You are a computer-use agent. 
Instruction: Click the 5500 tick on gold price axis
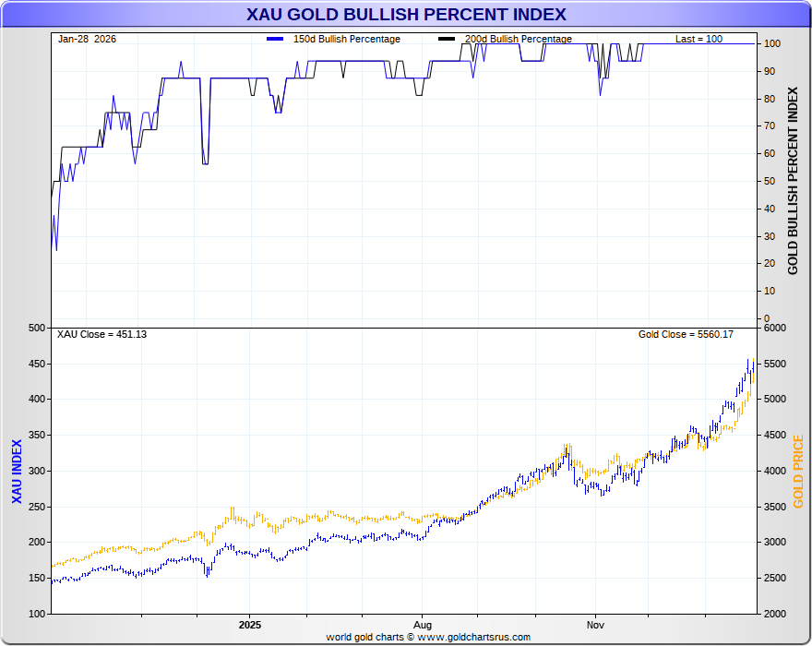[x=775, y=365]
